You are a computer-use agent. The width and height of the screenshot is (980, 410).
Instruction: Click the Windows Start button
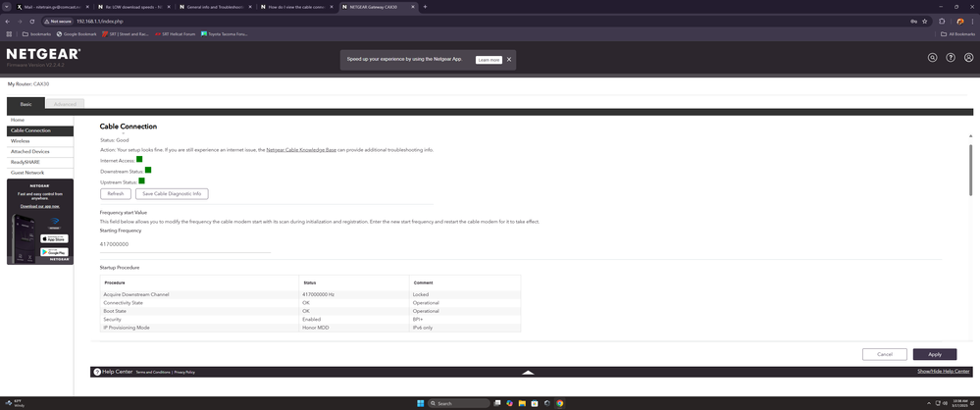(x=420, y=403)
